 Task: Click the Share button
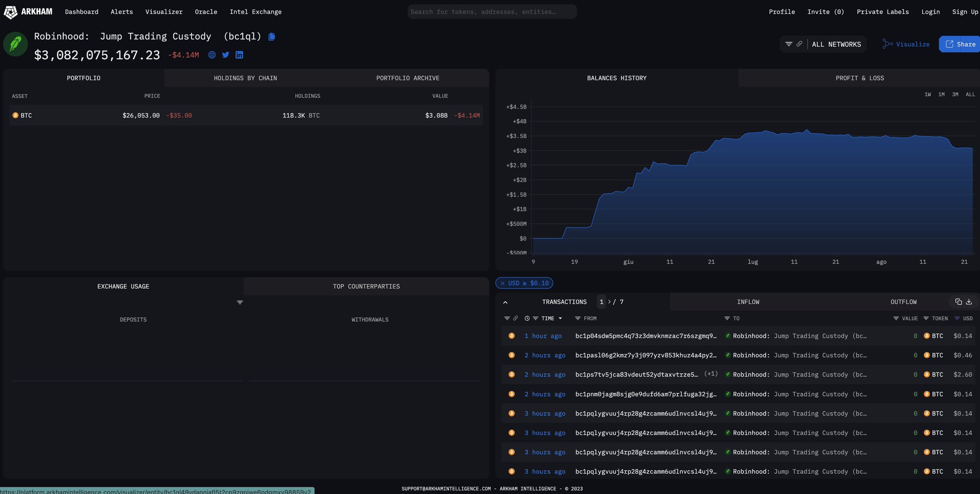[x=960, y=44]
